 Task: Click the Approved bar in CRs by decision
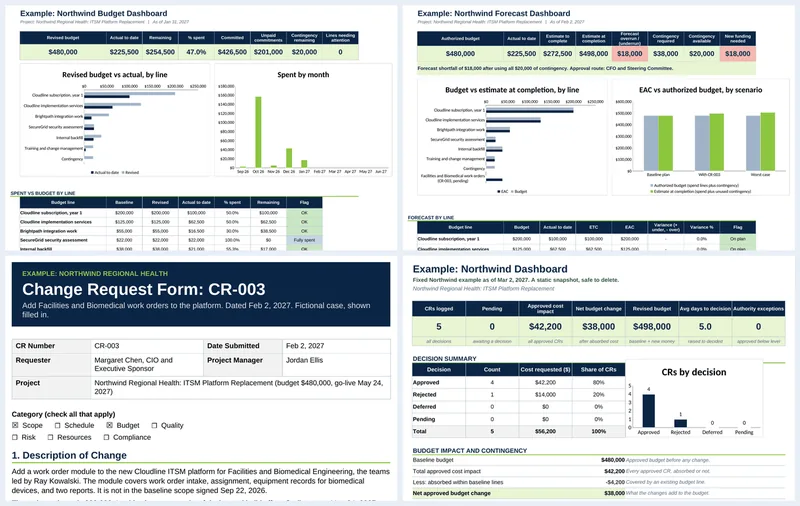point(648,411)
